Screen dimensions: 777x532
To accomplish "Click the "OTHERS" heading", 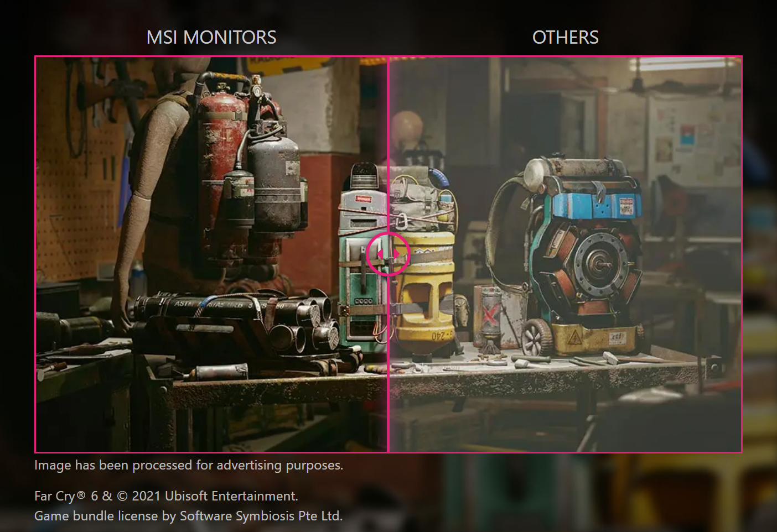I will (565, 37).
